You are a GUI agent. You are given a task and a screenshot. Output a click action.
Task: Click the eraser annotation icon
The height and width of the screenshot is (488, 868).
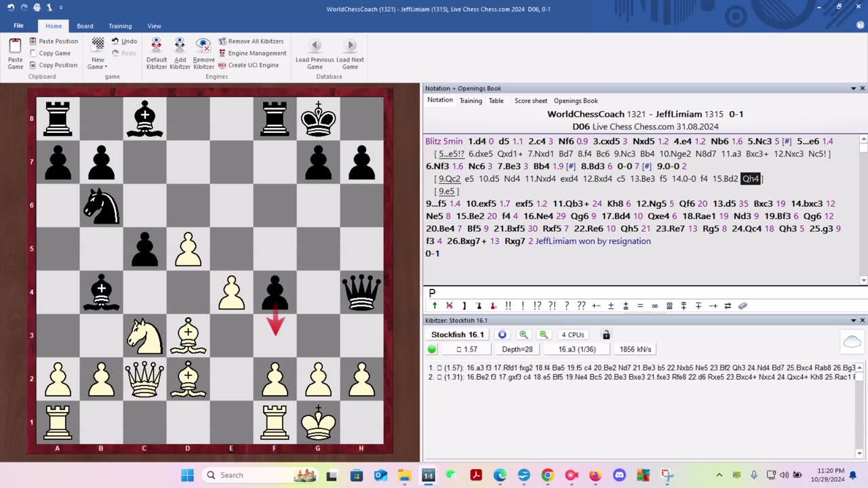[x=743, y=306]
